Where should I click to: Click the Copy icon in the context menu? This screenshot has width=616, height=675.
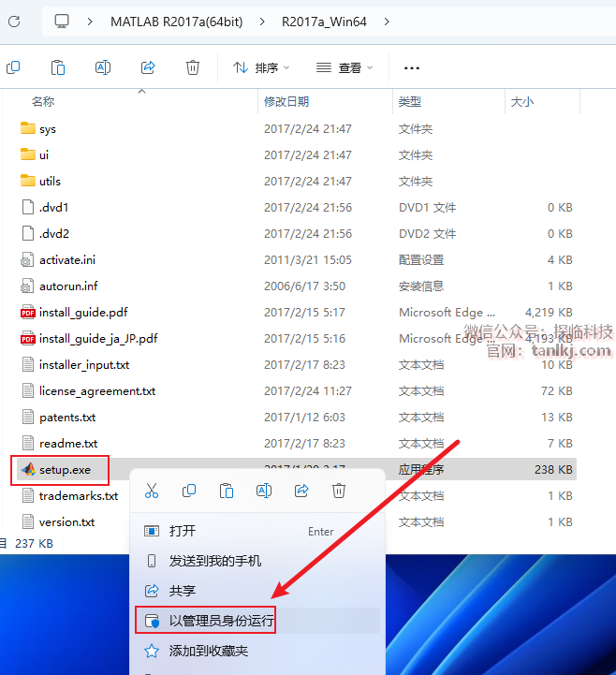coord(189,491)
